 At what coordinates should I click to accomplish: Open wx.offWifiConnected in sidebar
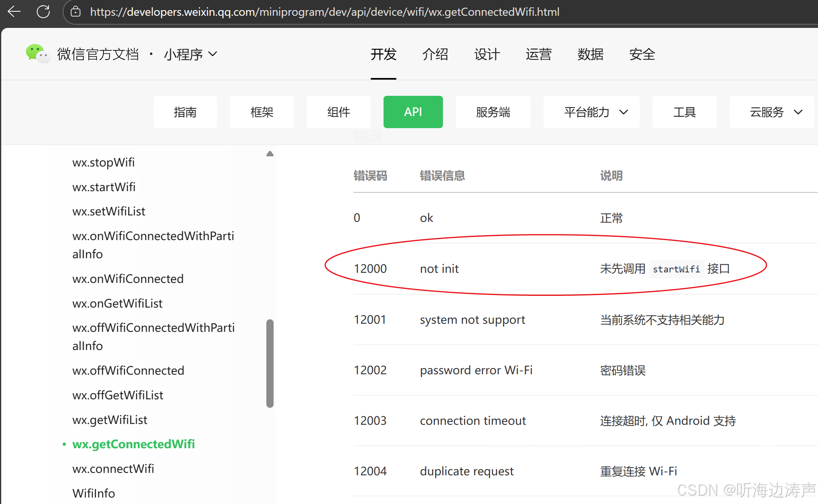coord(128,371)
